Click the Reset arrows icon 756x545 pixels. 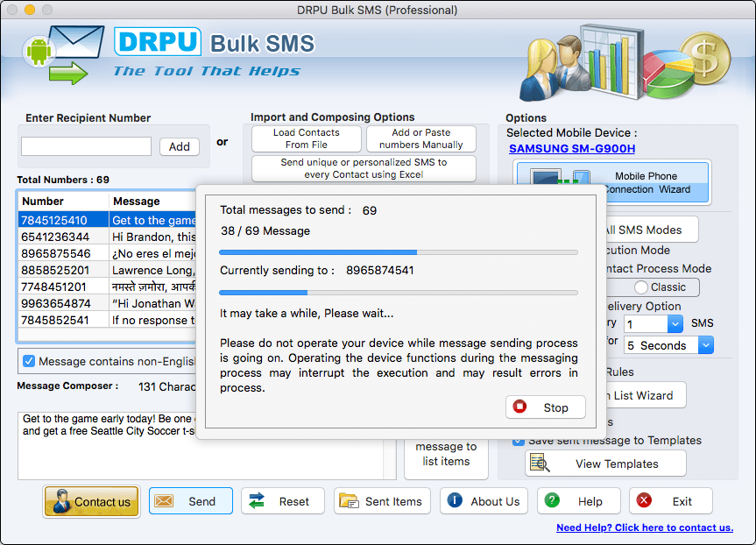(x=257, y=501)
